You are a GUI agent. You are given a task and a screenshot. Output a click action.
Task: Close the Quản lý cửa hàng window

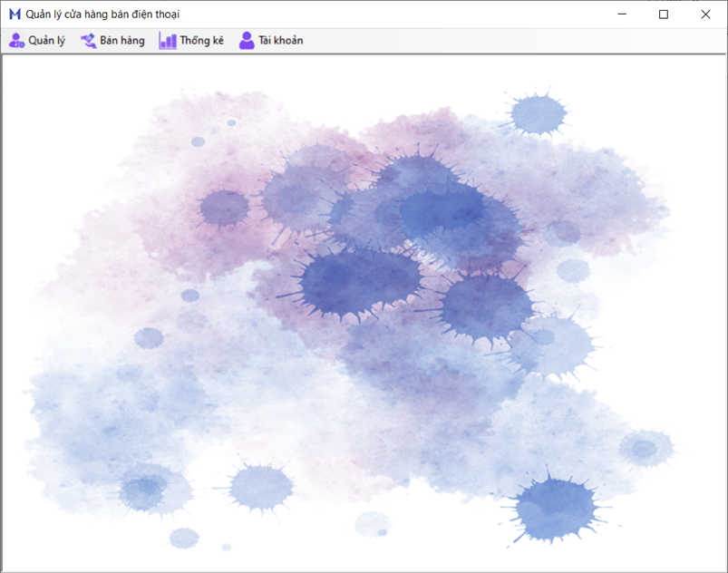[705, 15]
